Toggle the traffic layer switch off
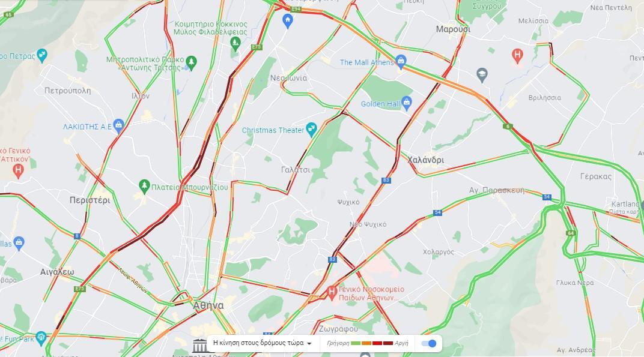This screenshot has width=644, height=357. coord(429,343)
